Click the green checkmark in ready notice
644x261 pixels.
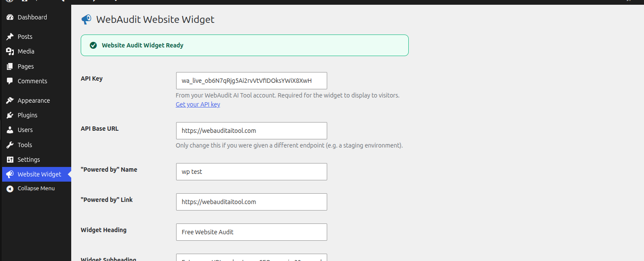[93, 45]
